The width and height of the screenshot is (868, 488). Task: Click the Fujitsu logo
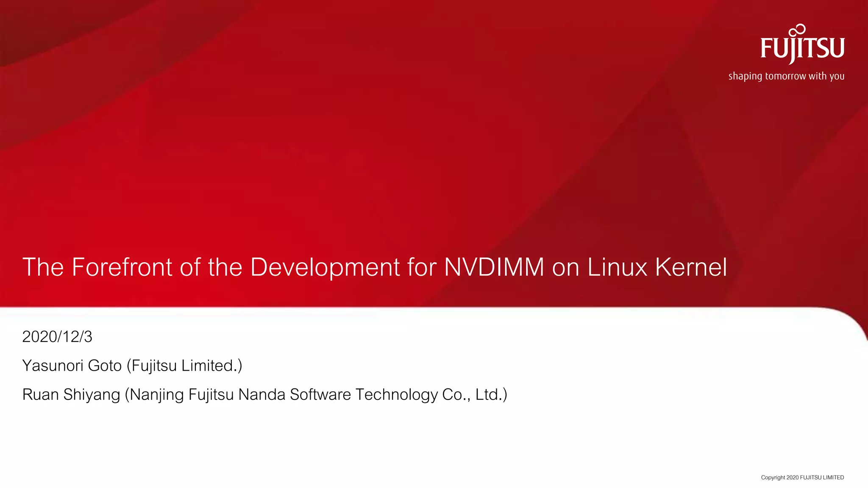point(802,48)
